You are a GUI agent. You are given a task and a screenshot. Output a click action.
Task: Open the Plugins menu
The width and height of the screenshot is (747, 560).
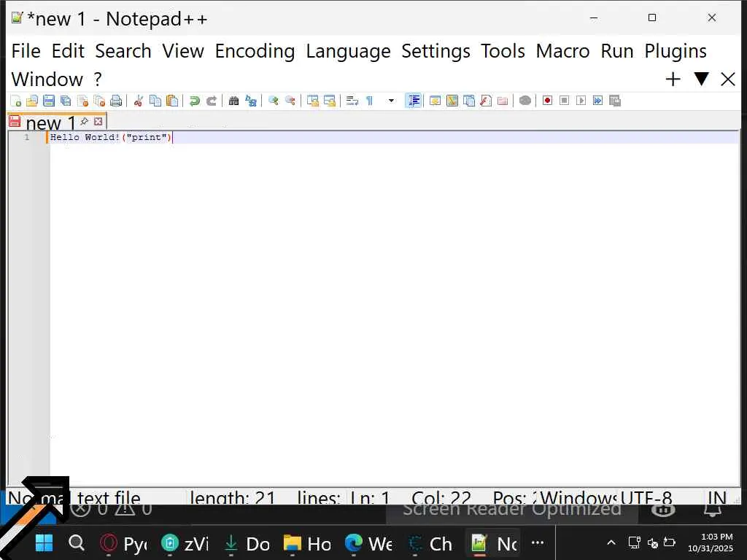[x=676, y=51]
